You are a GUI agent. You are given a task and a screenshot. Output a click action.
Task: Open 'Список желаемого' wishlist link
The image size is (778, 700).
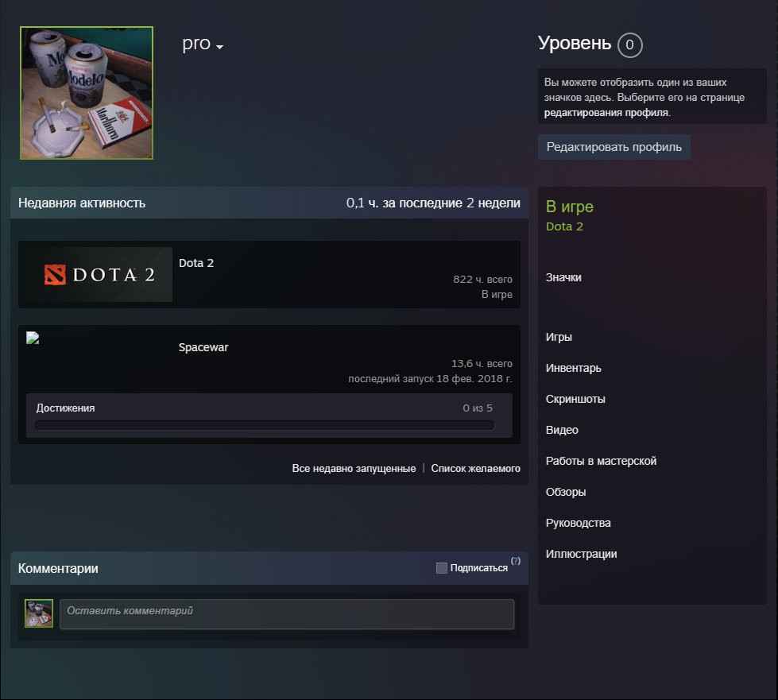pos(475,468)
